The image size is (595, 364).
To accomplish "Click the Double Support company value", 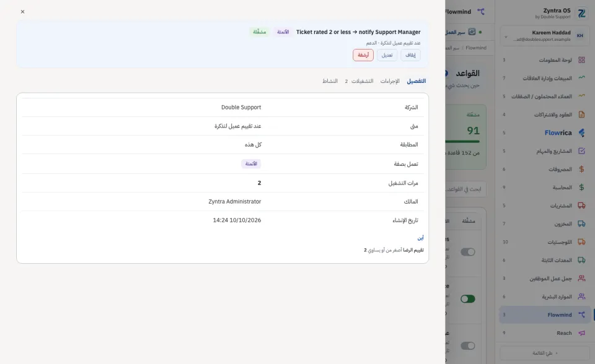I will click(x=241, y=107).
